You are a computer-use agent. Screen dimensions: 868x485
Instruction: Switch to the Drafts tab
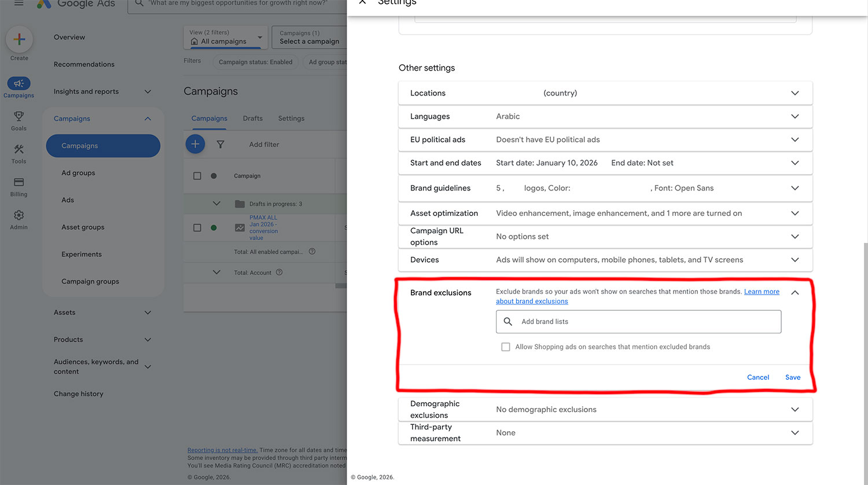click(x=252, y=119)
